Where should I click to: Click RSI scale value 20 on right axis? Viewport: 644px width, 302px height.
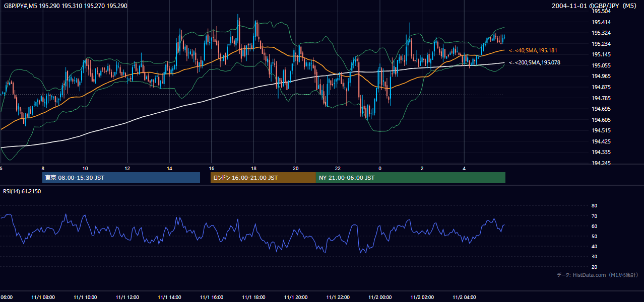[594, 267]
